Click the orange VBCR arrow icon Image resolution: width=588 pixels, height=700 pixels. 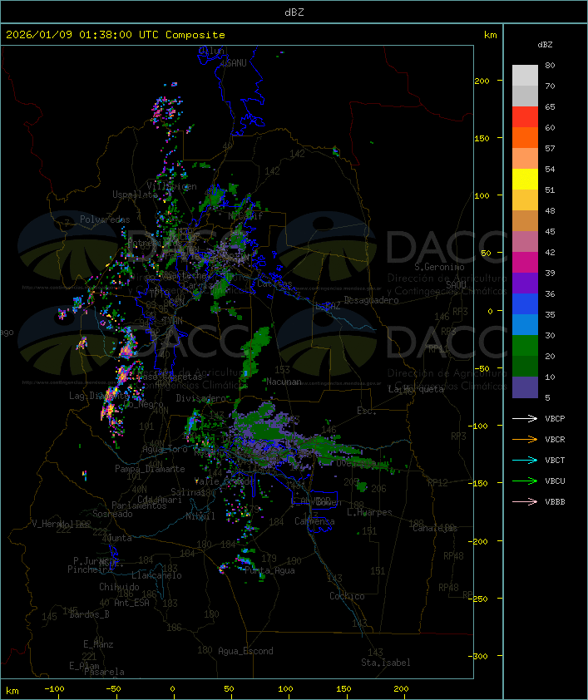tap(525, 439)
